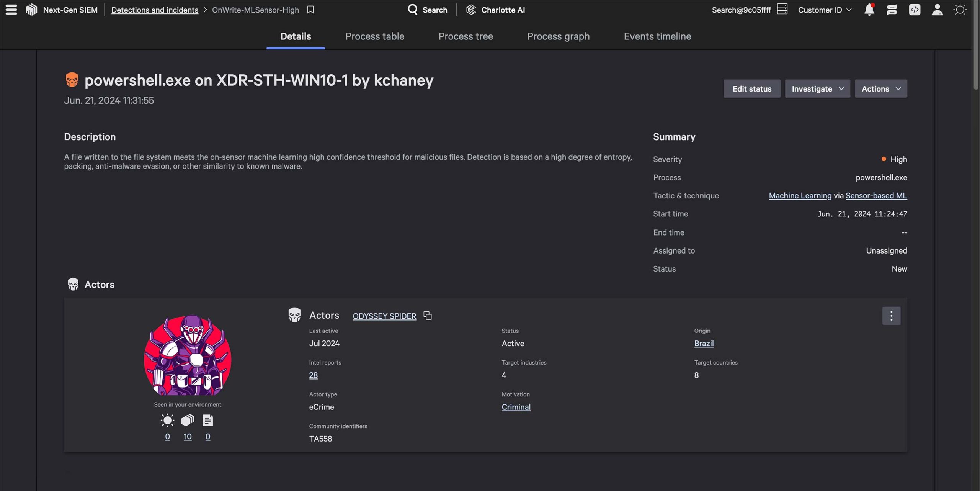980x491 pixels.
Task: Open three-dot menu on actor card
Action: 891,316
